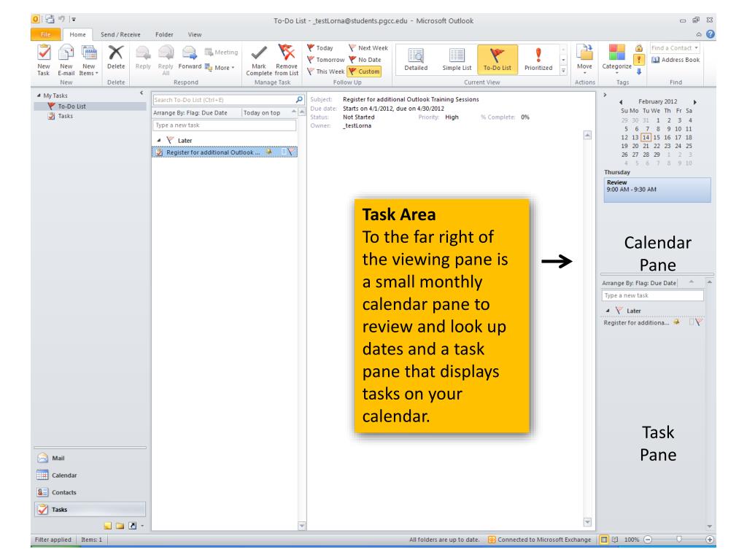Minimize the ribbon caret
Image resolution: width=747 pixels, height=560 pixels.
(x=699, y=35)
